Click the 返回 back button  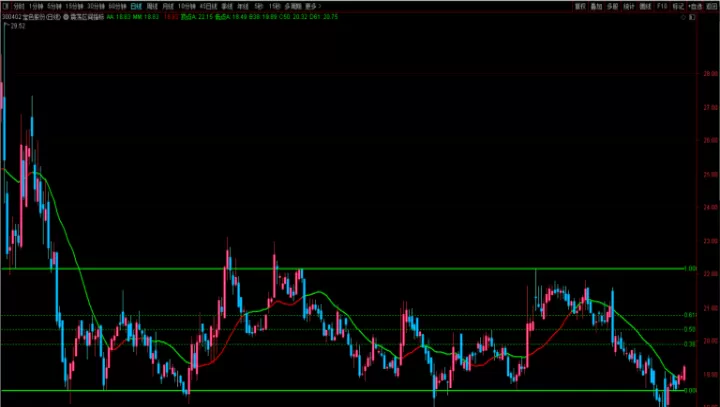click(x=712, y=6)
